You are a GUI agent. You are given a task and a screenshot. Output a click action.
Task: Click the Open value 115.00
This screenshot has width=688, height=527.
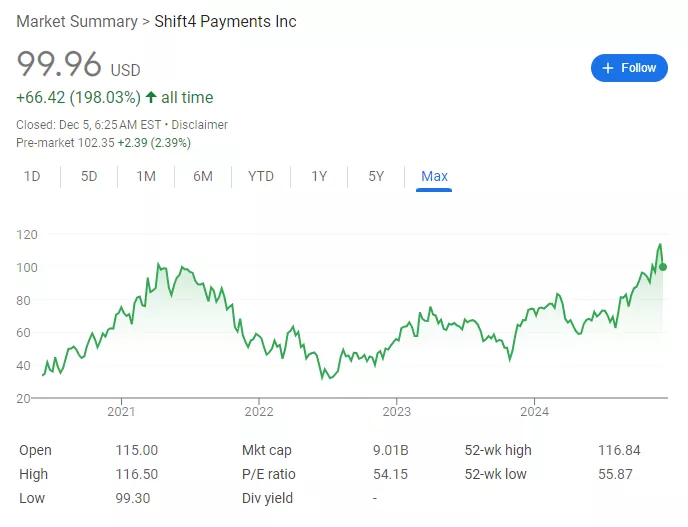click(136, 450)
